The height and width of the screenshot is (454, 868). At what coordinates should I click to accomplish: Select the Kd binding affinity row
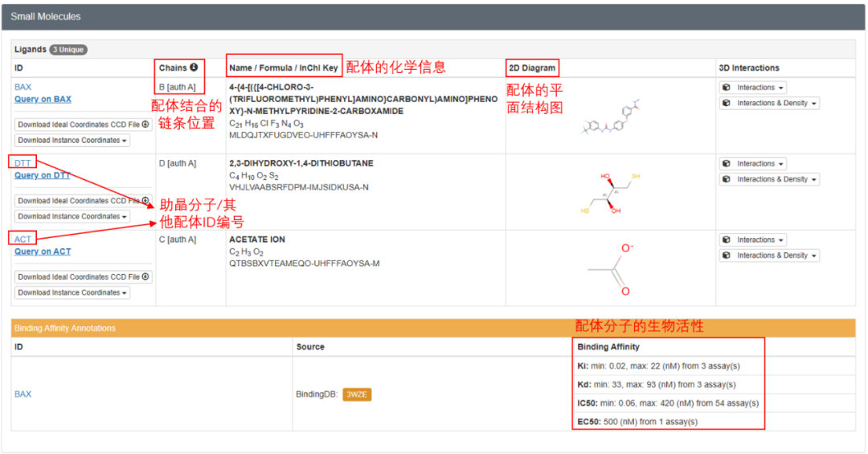coord(657,384)
